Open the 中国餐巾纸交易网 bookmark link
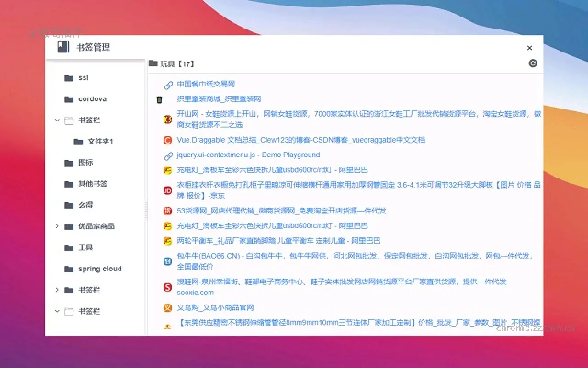Viewport: 588px width, 368px height. click(205, 85)
